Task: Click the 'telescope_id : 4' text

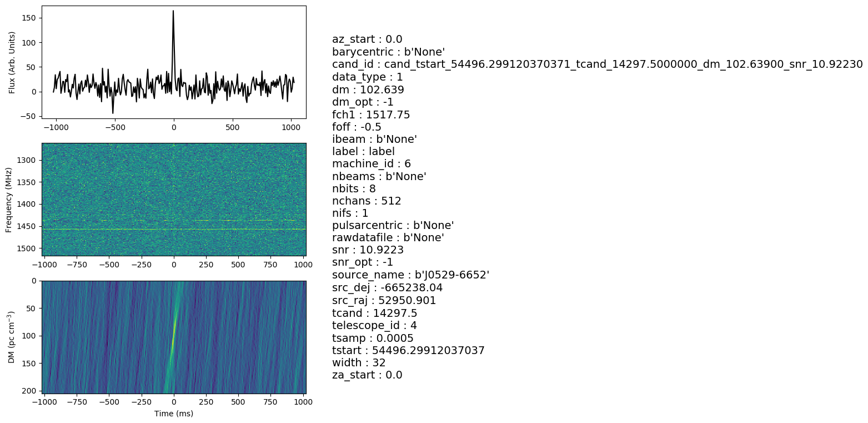Action: (x=375, y=326)
